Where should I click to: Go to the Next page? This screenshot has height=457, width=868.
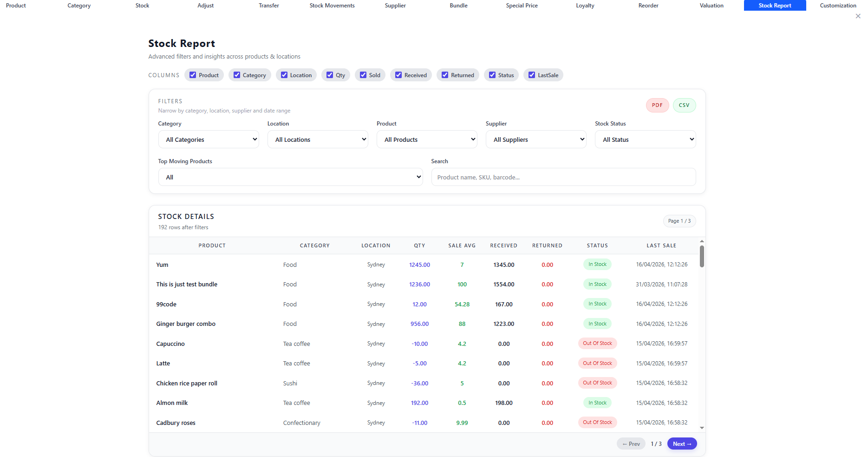[x=682, y=444]
